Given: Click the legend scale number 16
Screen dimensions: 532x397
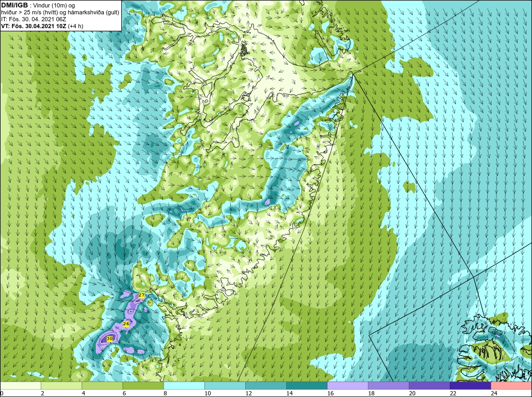Looking at the screenshot, I should pos(330,393).
